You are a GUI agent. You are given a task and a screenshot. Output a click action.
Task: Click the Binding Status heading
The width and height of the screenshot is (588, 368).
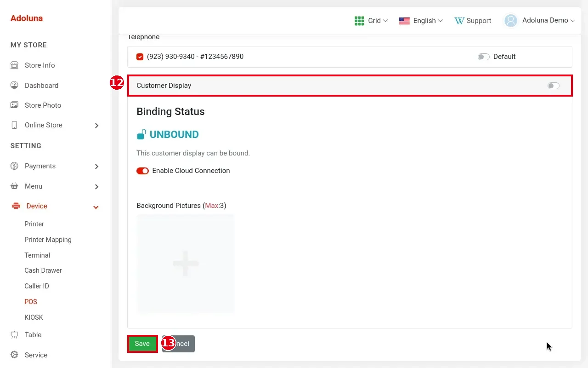tap(170, 112)
